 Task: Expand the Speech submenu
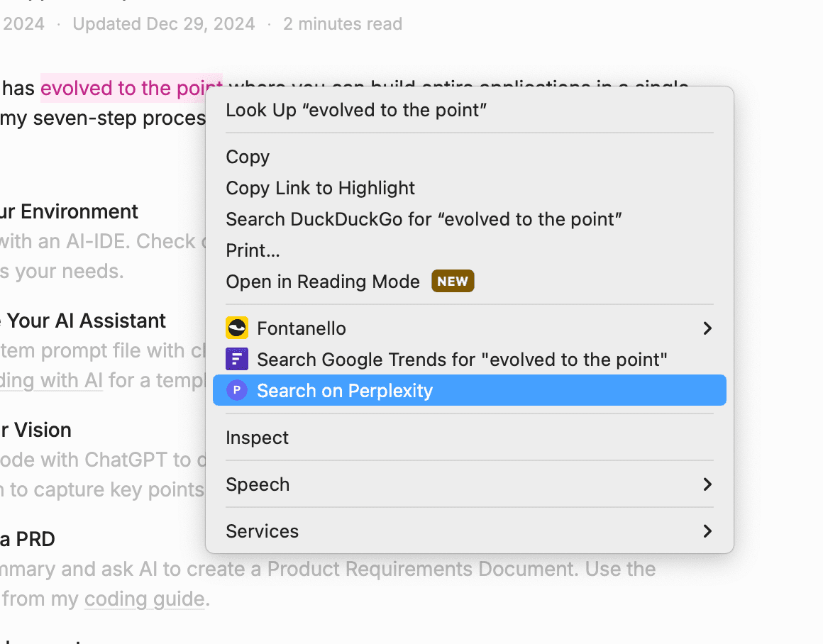(x=707, y=484)
